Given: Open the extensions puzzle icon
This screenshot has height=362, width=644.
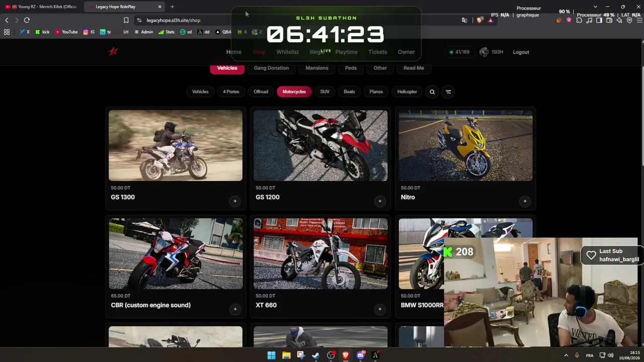Looking at the screenshot, I should tap(579, 20).
